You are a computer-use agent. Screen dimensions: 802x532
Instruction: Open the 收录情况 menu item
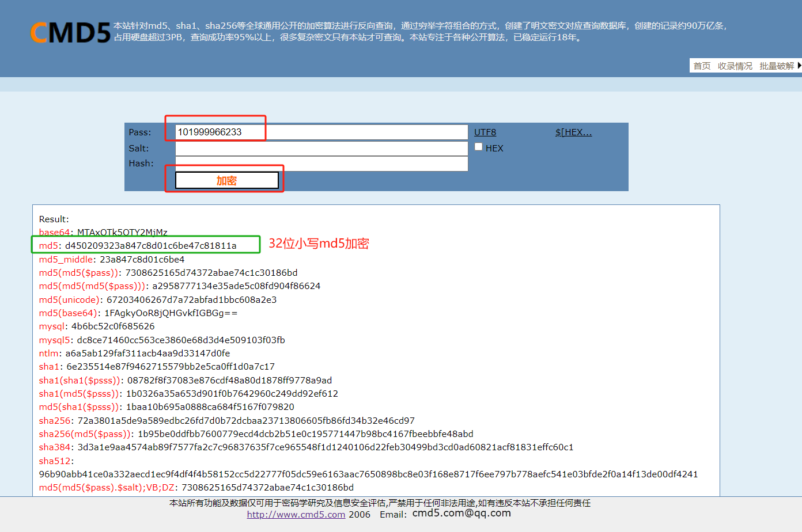[x=735, y=66]
